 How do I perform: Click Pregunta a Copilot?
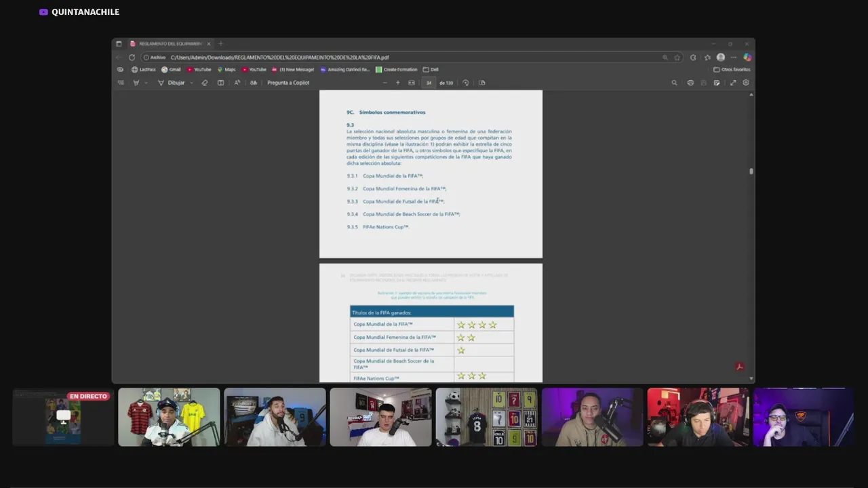pos(288,83)
